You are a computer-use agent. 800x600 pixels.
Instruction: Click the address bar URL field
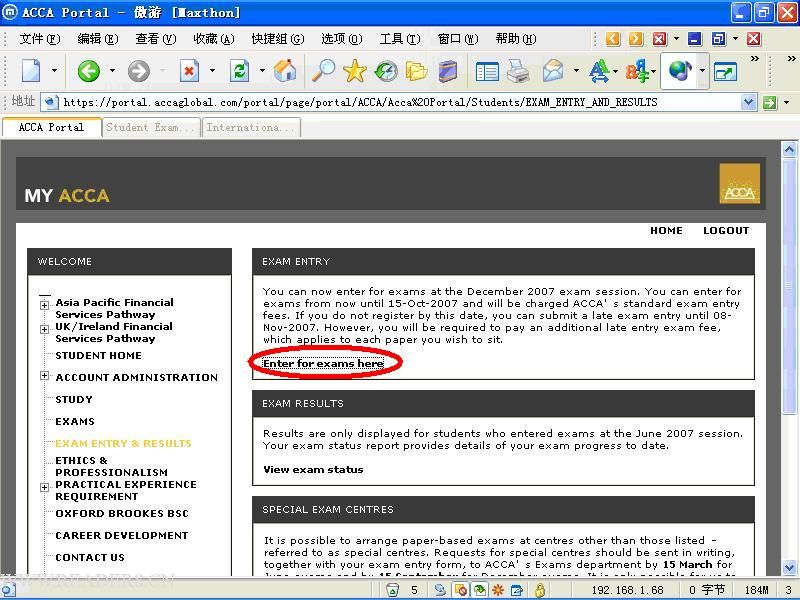[400, 102]
